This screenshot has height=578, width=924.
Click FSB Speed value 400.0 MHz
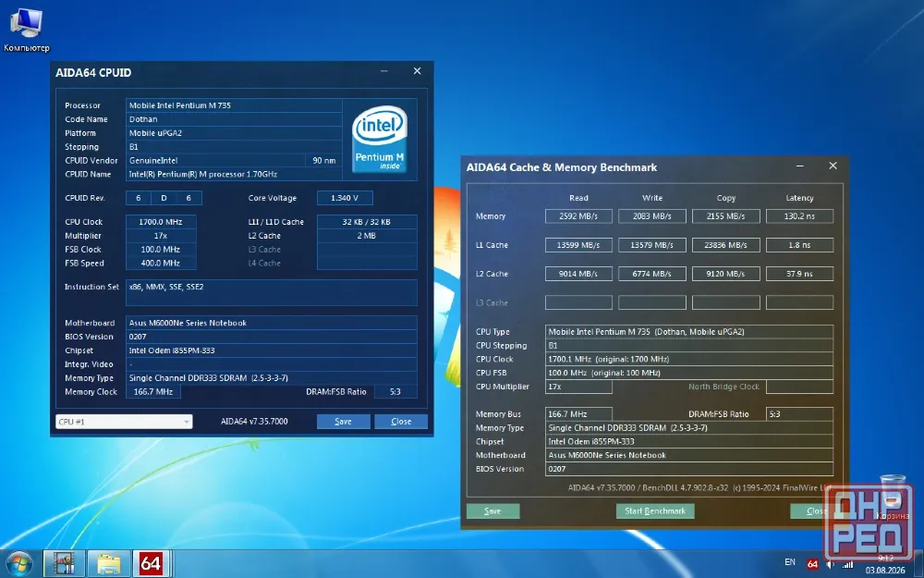point(161,264)
